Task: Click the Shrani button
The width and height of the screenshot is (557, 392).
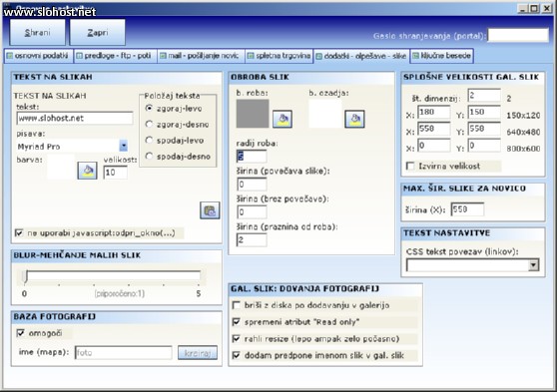Action: (37, 32)
